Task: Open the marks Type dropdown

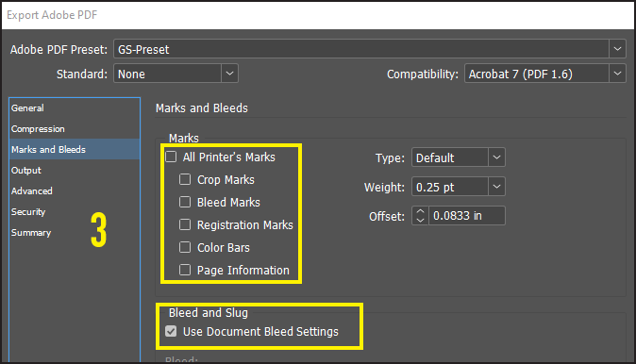Action: tap(496, 157)
